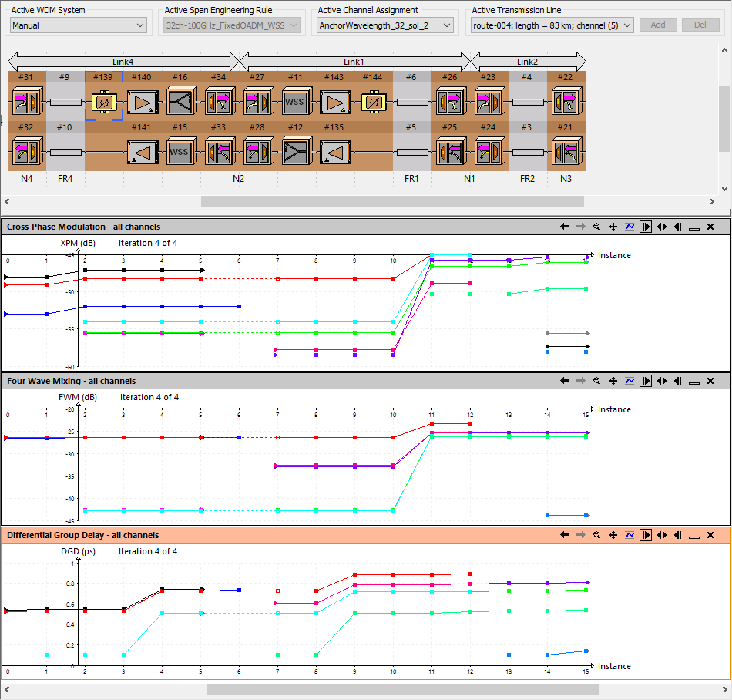Click left-align button in Four Wave Mixing panel
The height and width of the screenshot is (700, 732).
[x=678, y=381]
